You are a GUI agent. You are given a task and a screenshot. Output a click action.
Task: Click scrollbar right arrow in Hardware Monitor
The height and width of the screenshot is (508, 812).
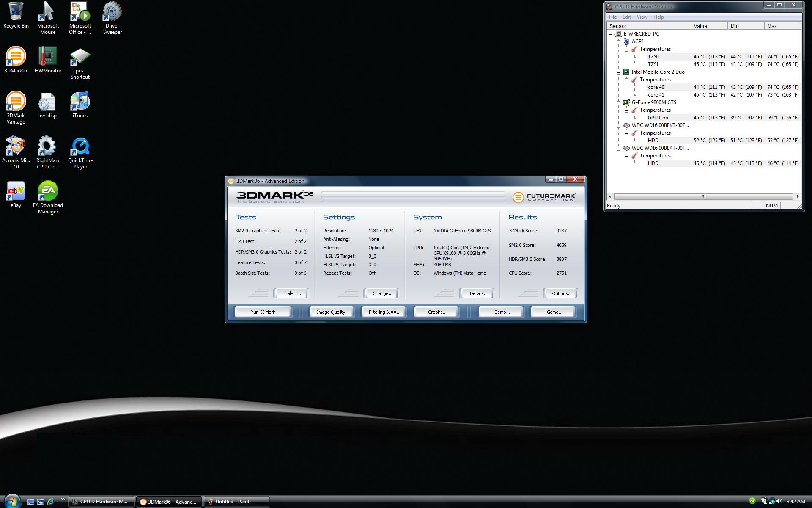click(797, 196)
